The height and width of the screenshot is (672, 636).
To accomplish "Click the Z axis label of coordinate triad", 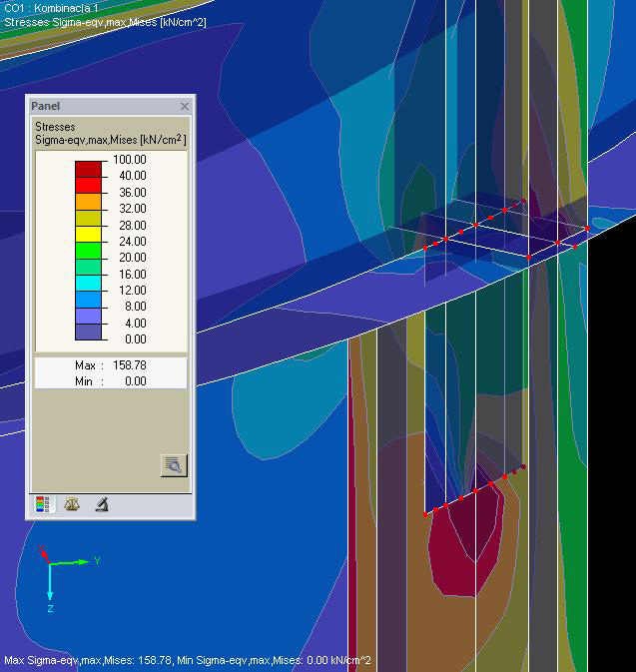I will [x=50, y=608].
